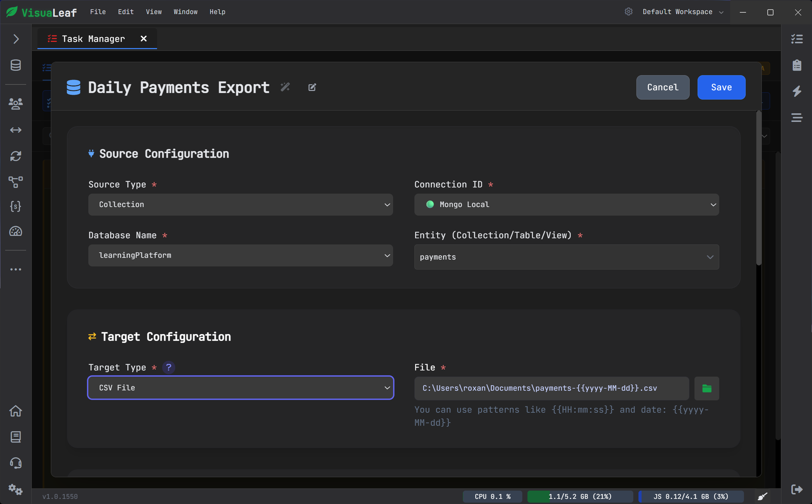This screenshot has height=504, width=812.
Task: Open task list icon in right panel
Action: click(797, 39)
